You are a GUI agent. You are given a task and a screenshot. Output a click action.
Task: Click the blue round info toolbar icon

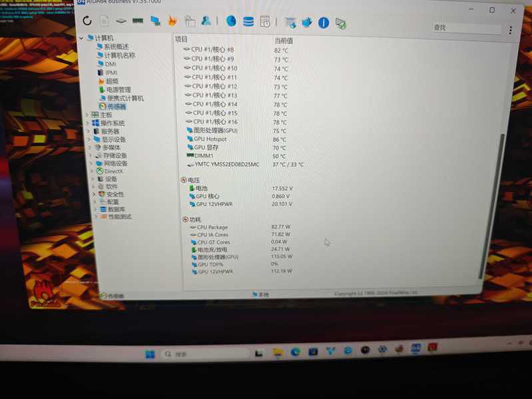point(324,23)
